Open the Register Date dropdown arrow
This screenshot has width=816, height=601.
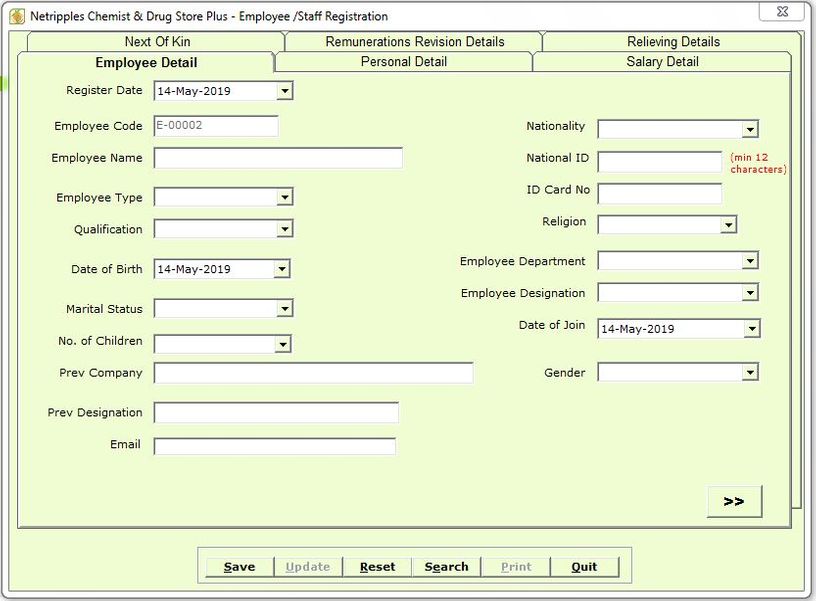pos(284,91)
